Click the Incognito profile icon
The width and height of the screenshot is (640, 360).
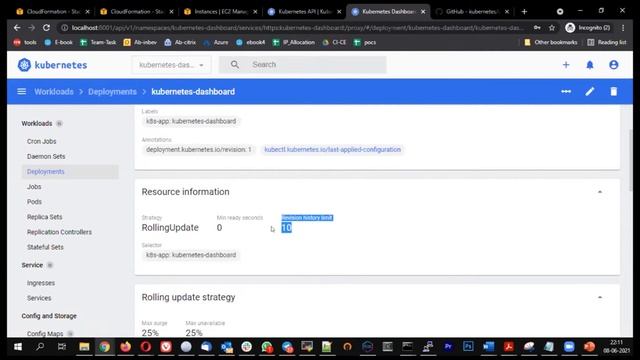pyautogui.click(x=570, y=28)
